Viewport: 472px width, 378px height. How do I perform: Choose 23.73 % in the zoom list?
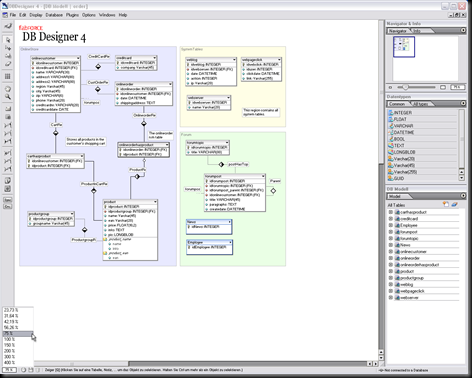pos(18,310)
